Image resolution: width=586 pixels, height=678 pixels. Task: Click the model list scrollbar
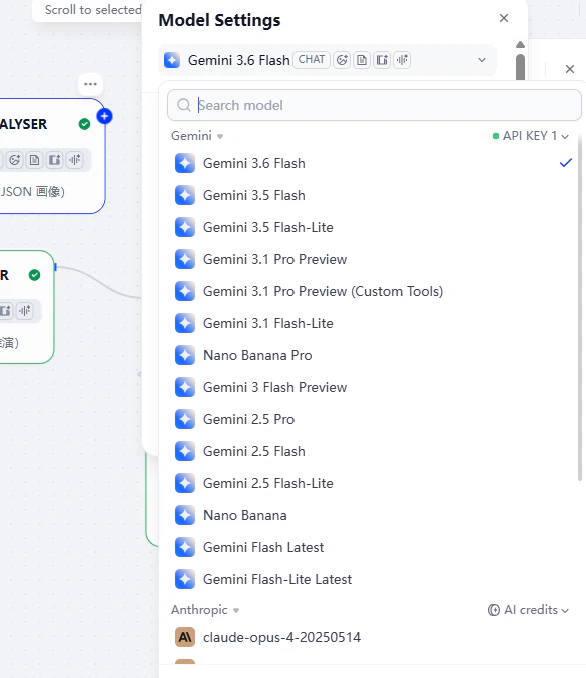pyautogui.click(x=580, y=307)
